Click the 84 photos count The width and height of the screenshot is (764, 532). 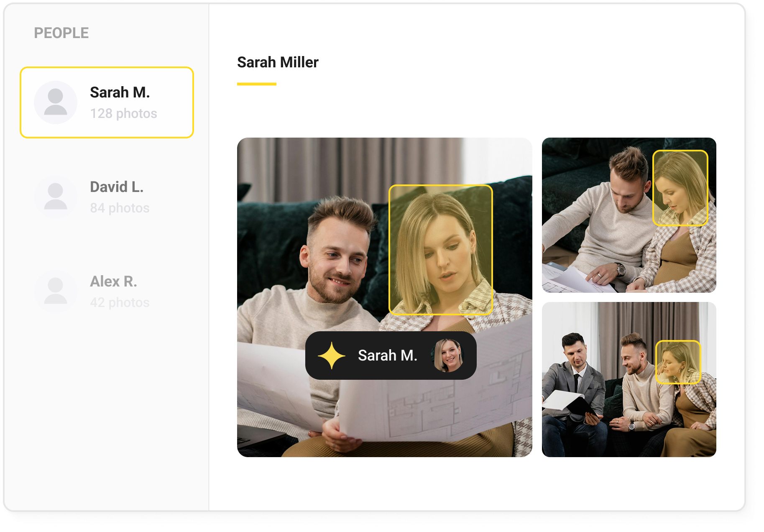pyautogui.click(x=120, y=208)
